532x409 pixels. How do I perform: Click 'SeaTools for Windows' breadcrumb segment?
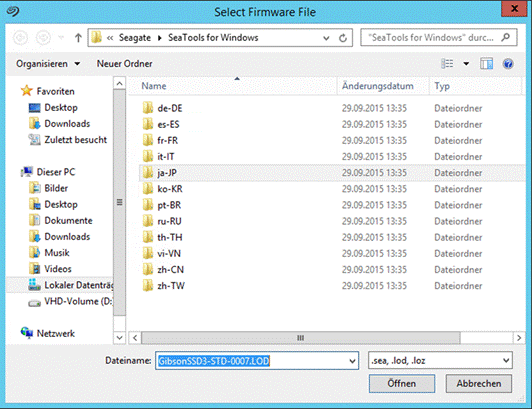213,38
